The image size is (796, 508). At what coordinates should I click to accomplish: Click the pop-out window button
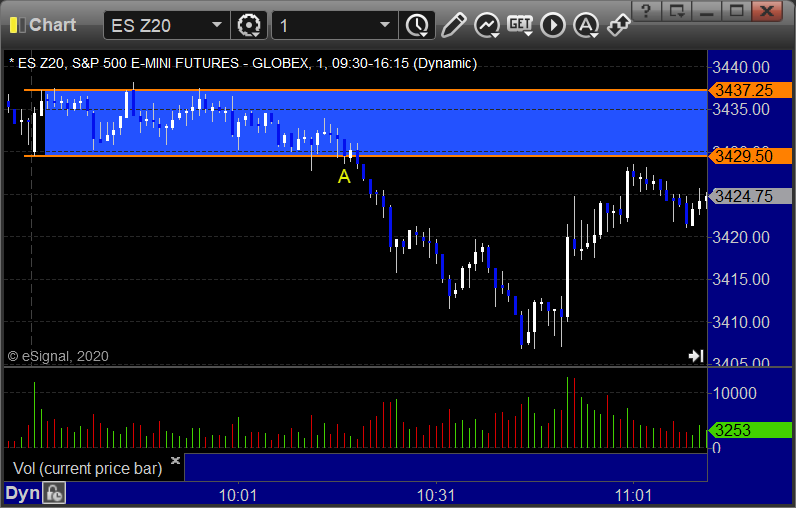pyautogui.click(x=677, y=11)
